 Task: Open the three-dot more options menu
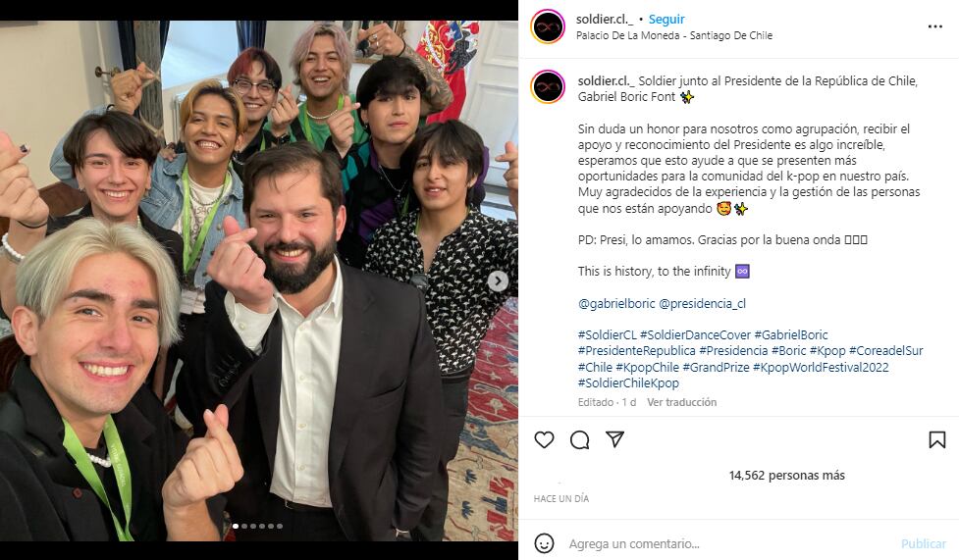pyautogui.click(x=934, y=26)
